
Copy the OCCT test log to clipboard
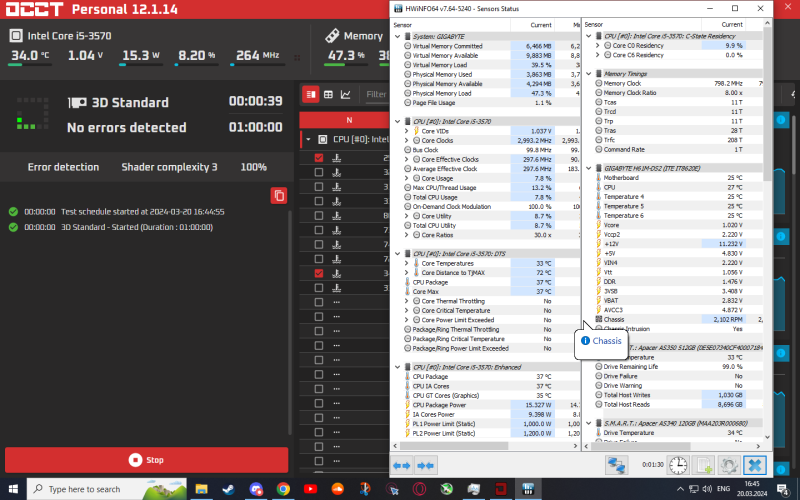coord(278,195)
